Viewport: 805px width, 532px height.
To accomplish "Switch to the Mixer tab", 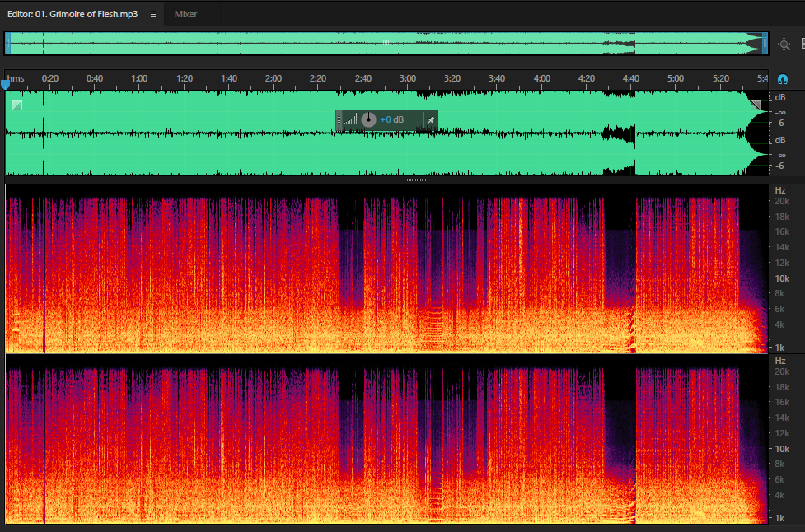I will coord(185,14).
